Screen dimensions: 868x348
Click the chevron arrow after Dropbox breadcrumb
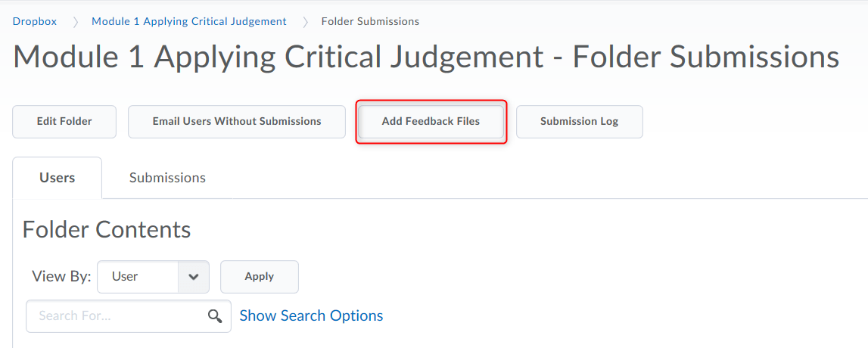tap(75, 22)
